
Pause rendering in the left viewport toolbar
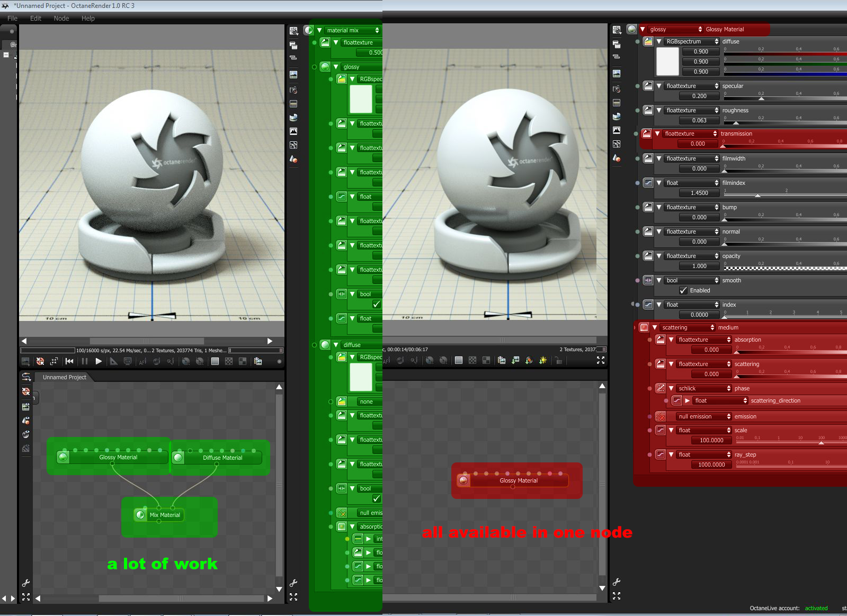click(85, 361)
